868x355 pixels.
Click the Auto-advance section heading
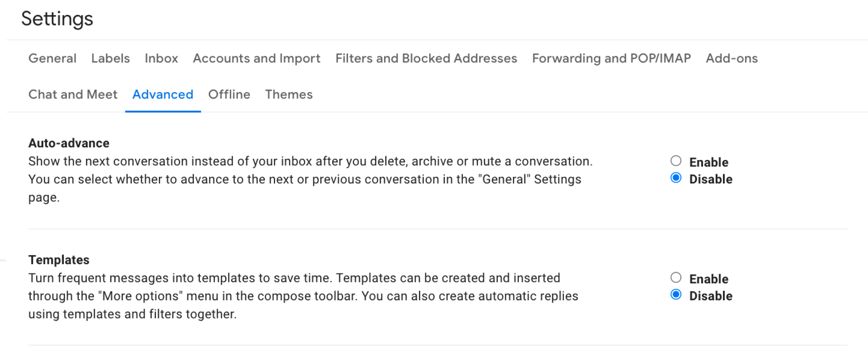click(x=69, y=143)
